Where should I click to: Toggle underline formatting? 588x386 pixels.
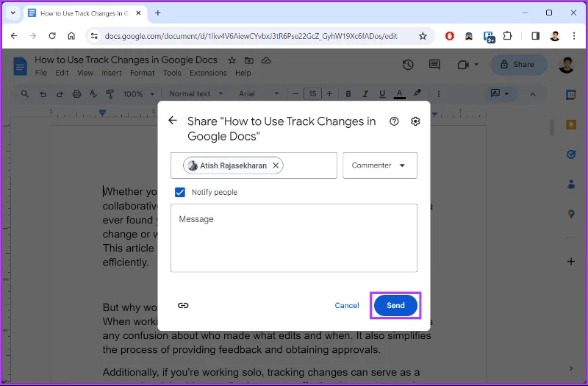(382, 94)
